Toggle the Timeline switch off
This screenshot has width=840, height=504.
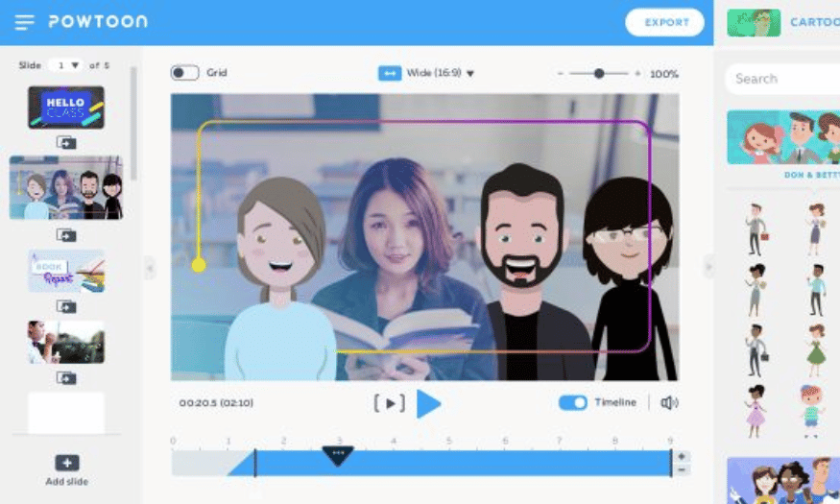tap(573, 403)
